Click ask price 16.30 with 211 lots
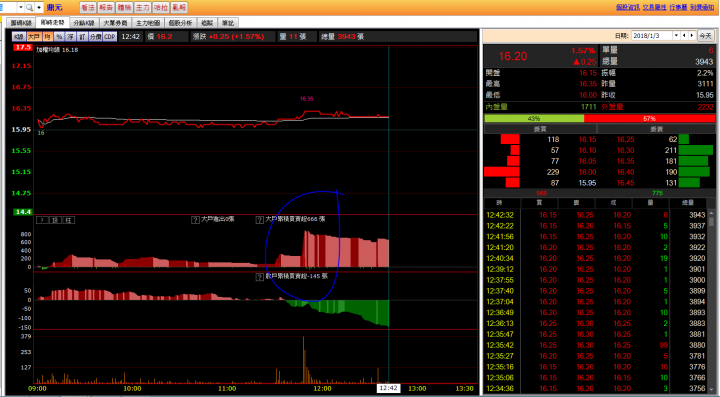The width and height of the screenshot is (720, 397). click(x=625, y=150)
